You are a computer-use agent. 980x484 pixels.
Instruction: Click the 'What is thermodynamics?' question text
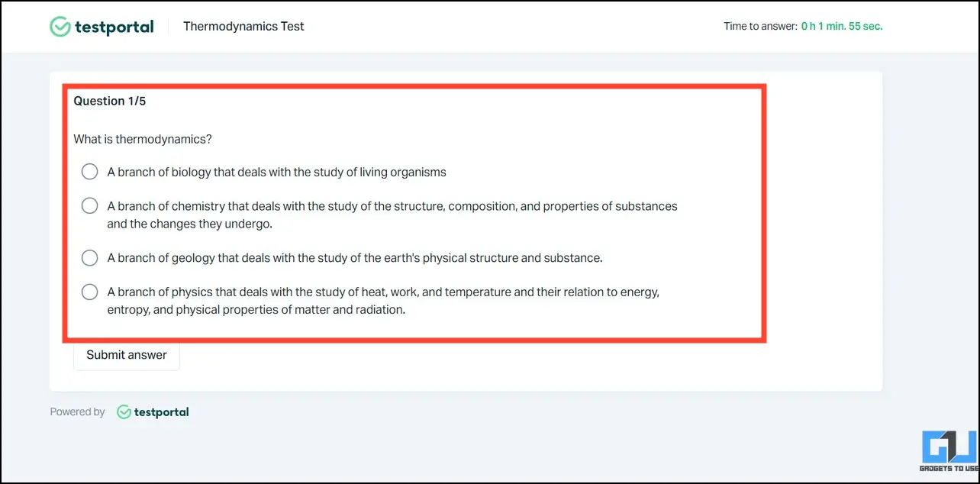click(143, 140)
